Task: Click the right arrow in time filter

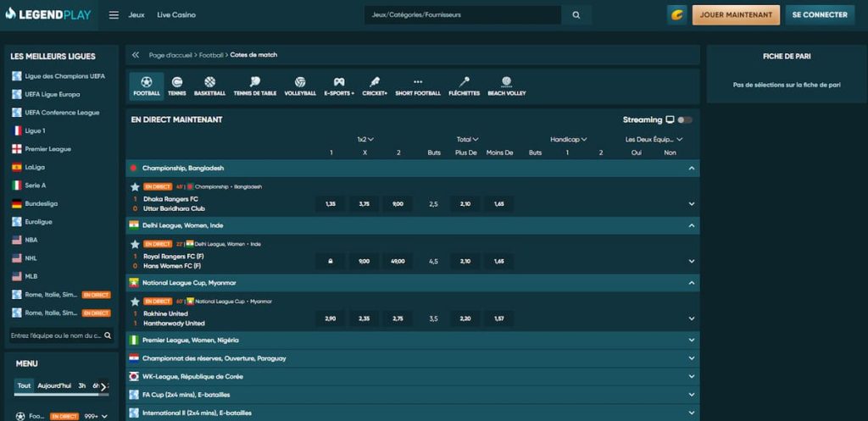Action: [x=103, y=386]
